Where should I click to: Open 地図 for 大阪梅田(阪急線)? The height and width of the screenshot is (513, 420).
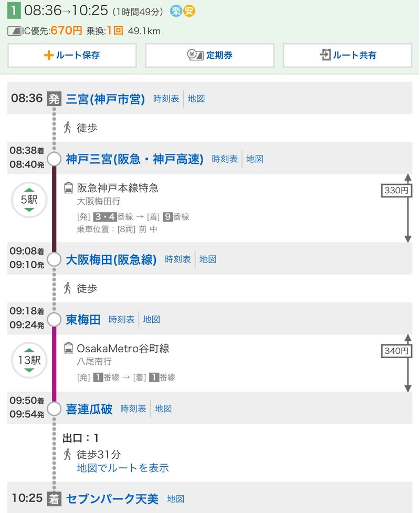tap(208, 259)
